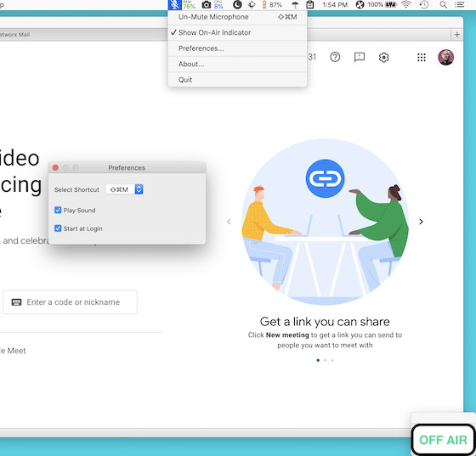Click the Google account profile picture
This screenshot has width=476, height=456.
click(445, 57)
